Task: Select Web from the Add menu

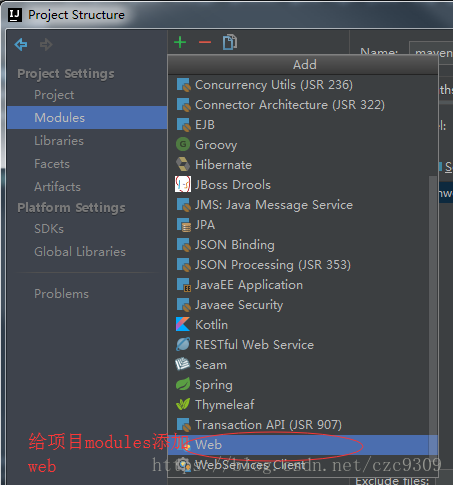Action: click(303, 445)
